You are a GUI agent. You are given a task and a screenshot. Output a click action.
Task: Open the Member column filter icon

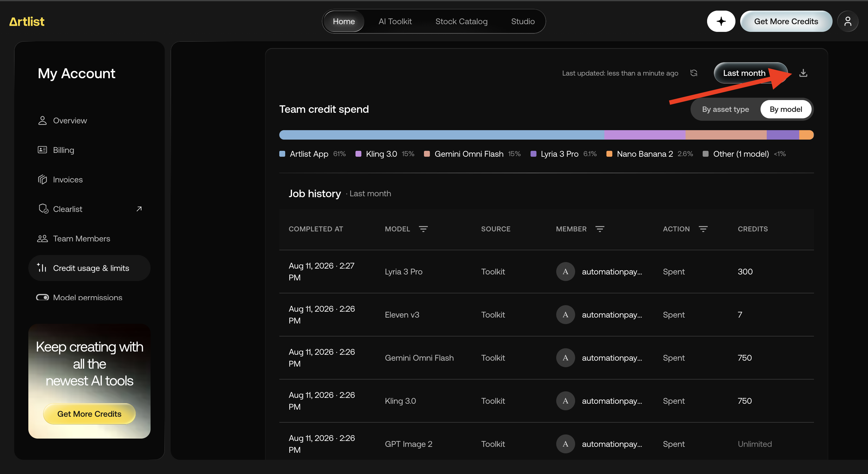point(600,229)
